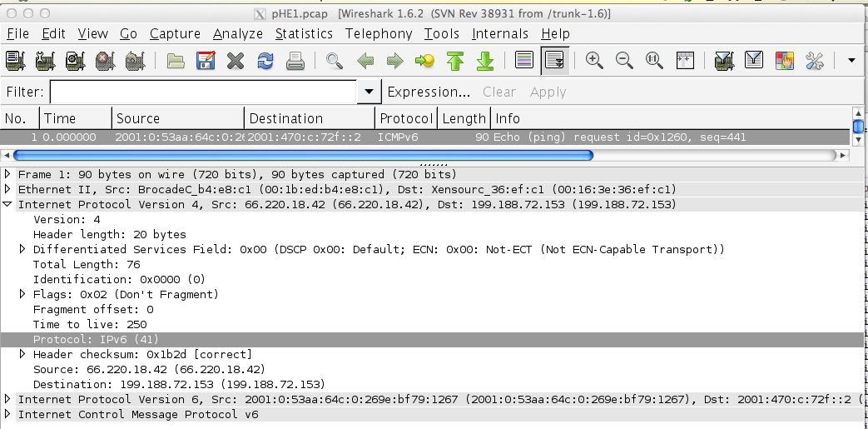
Task: Open the View menu
Action: point(92,34)
